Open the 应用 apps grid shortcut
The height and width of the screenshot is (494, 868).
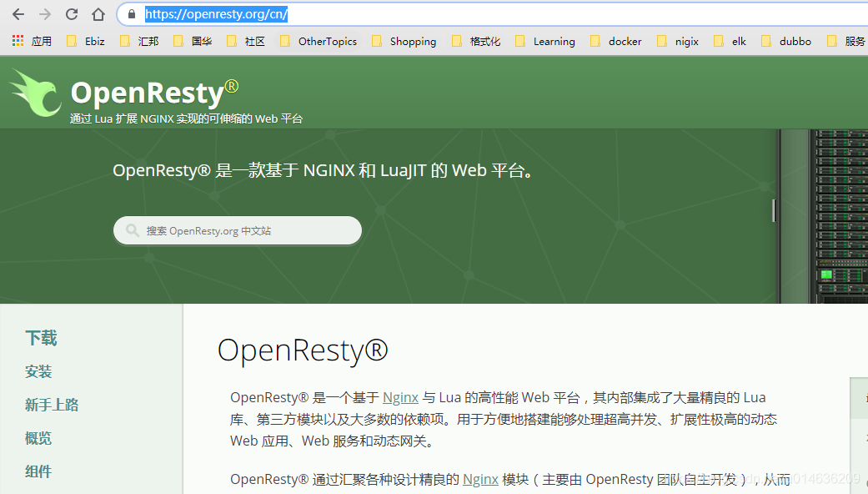click(33, 41)
